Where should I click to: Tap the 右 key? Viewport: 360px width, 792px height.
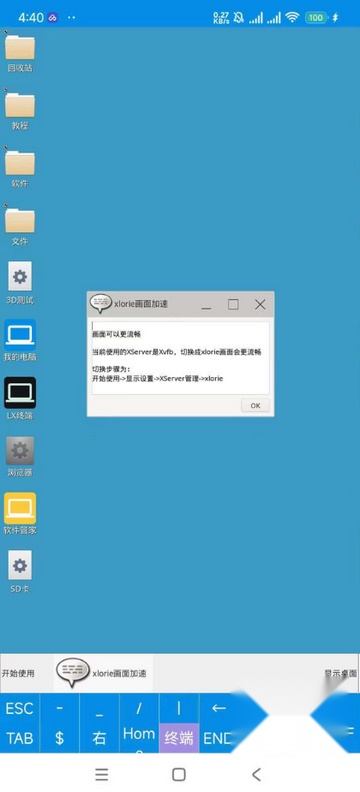99,738
